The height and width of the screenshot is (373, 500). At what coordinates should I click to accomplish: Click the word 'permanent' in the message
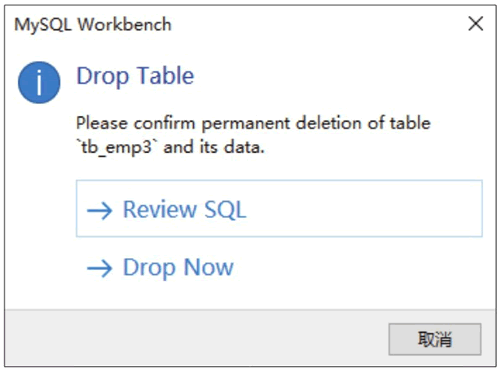[x=246, y=124]
